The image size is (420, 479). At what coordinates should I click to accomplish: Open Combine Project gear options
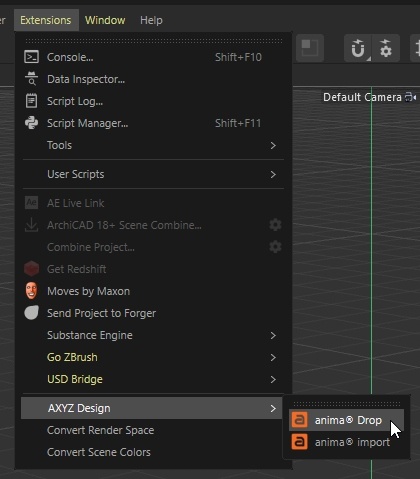[275, 247]
